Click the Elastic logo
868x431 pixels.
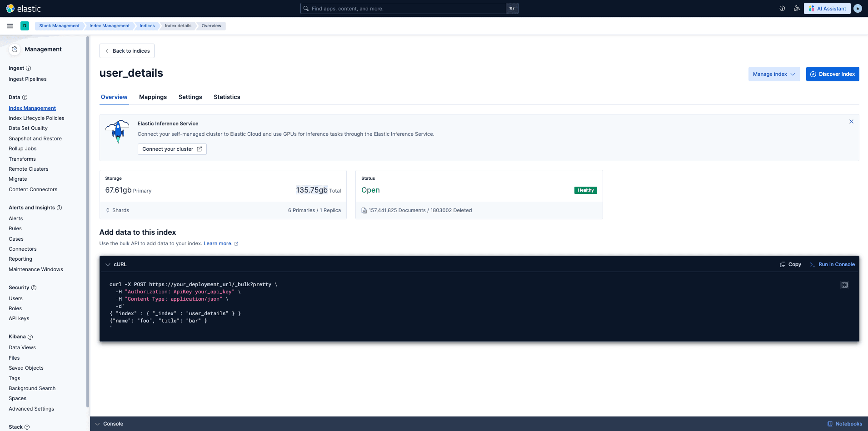pyautogui.click(x=23, y=9)
